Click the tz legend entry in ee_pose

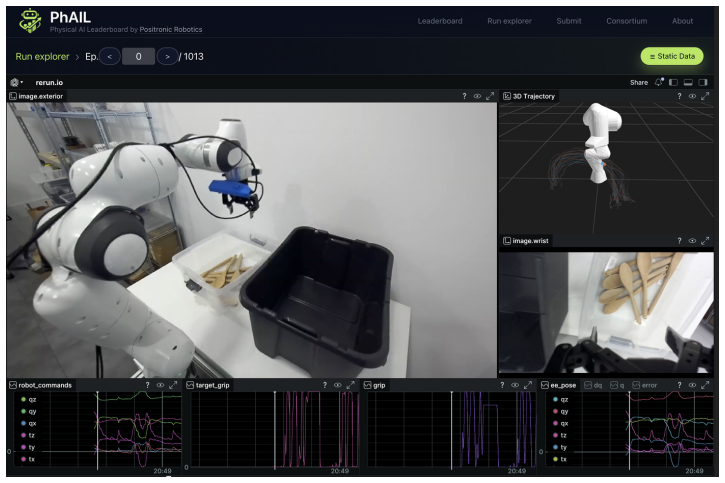pyautogui.click(x=559, y=435)
